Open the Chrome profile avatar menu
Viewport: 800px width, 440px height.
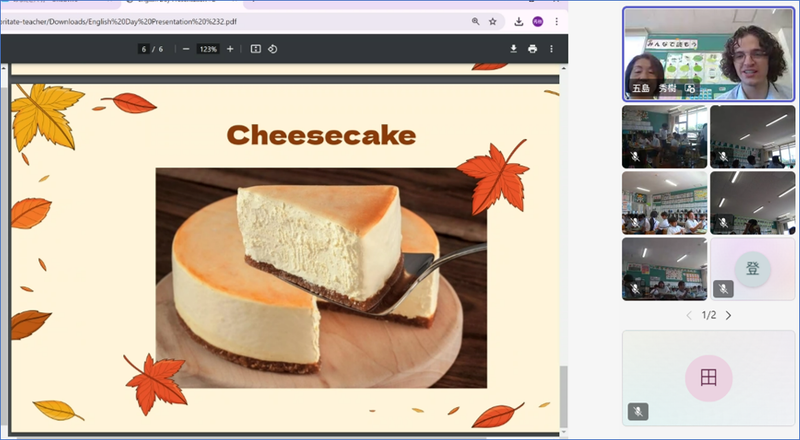[538, 21]
